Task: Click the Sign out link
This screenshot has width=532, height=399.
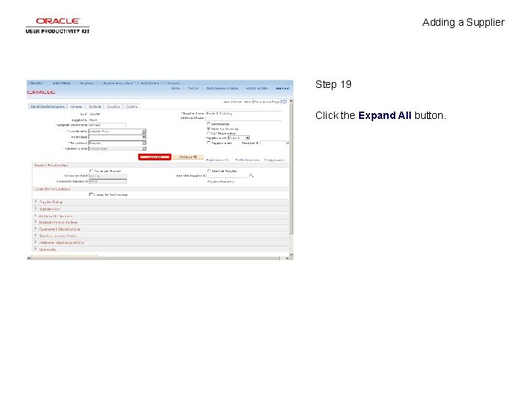Action: click(282, 88)
